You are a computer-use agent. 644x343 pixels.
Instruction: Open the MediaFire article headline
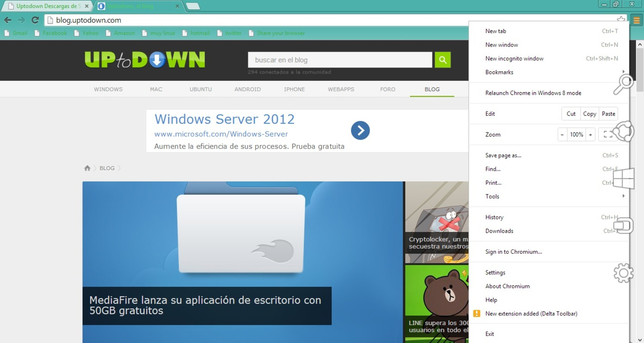coord(205,305)
